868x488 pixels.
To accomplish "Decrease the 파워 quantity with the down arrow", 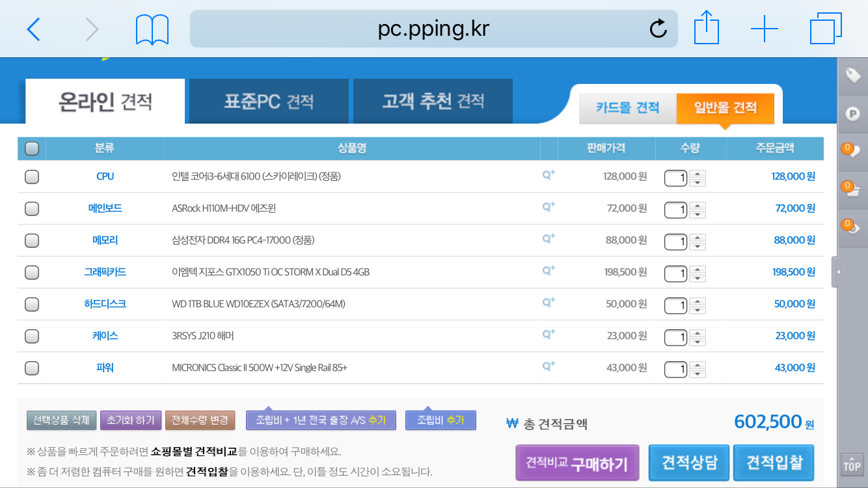I will [x=698, y=373].
